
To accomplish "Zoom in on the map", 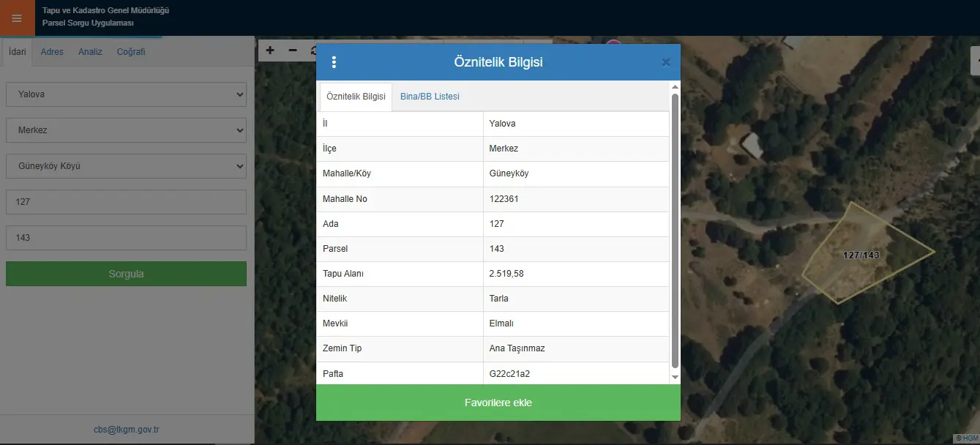I will click(270, 51).
